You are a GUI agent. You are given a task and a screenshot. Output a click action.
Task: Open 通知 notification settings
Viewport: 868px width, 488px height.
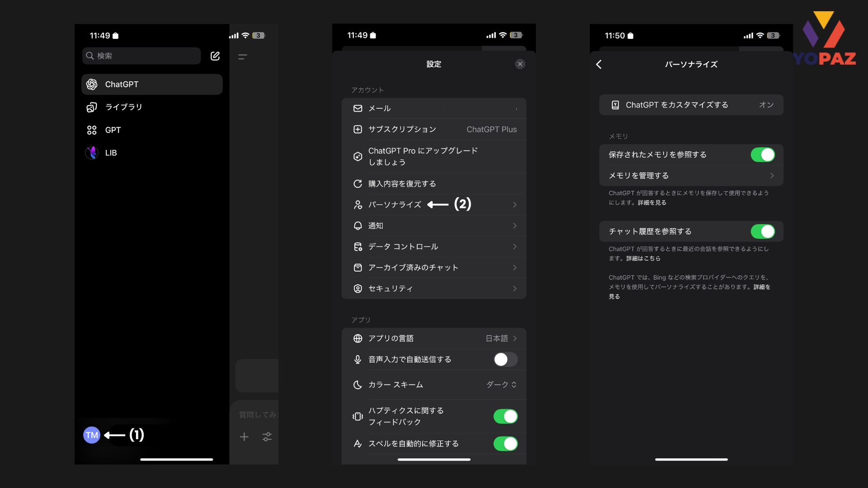(x=434, y=225)
